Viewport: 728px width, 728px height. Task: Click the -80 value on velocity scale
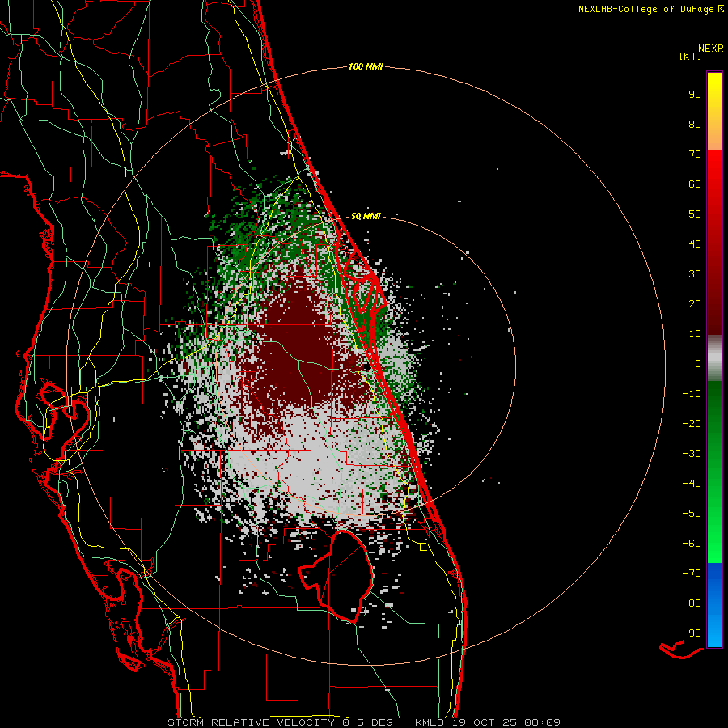(x=692, y=603)
